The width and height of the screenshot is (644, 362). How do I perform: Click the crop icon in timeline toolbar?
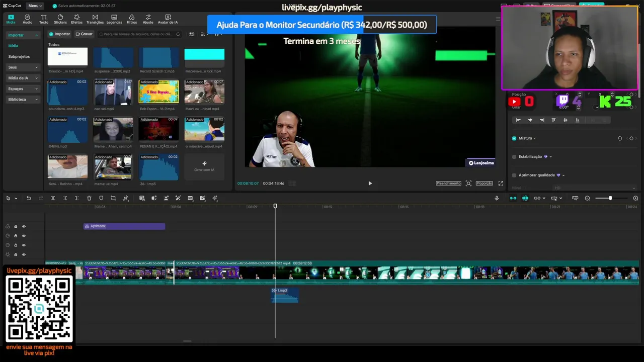[x=113, y=198]
